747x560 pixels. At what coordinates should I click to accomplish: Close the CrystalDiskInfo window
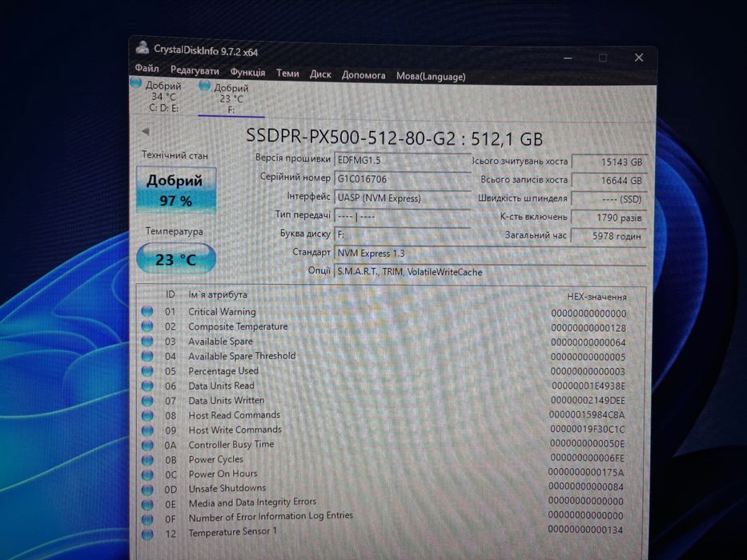click(x=639, y=58)
